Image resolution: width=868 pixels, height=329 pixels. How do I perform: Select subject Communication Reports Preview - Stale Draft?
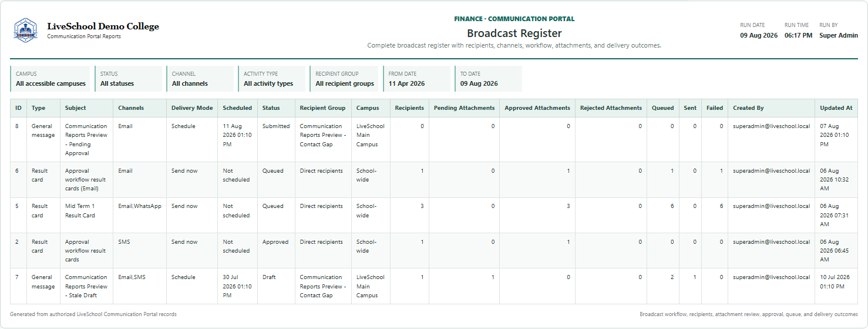coord(86,286)
